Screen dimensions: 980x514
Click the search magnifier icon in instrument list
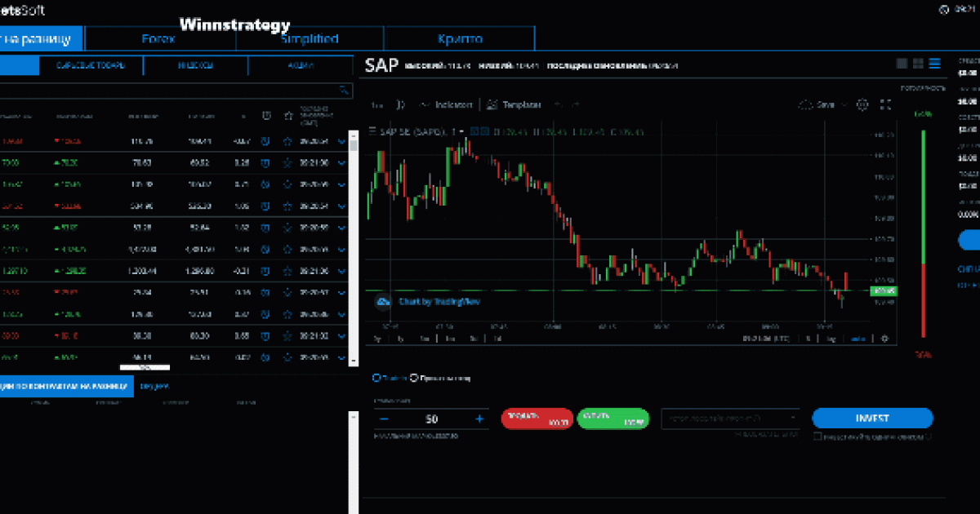pyautogui.click(x=344, y=90)
